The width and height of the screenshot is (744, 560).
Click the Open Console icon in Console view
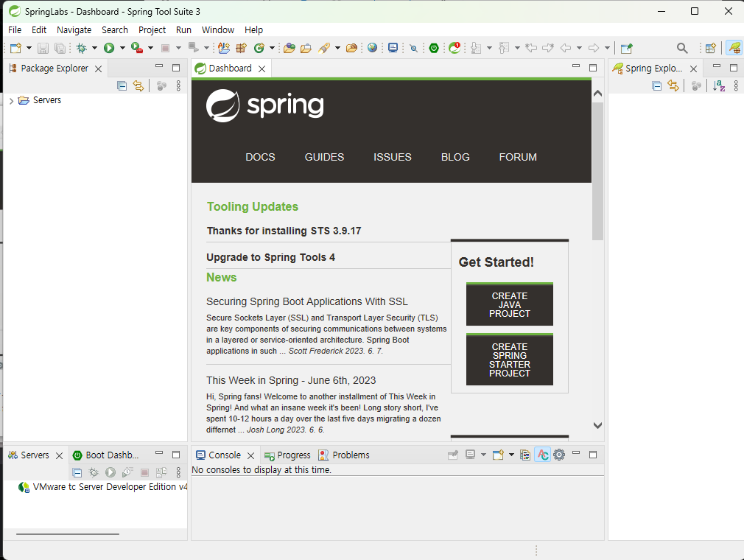coord(498,455)
